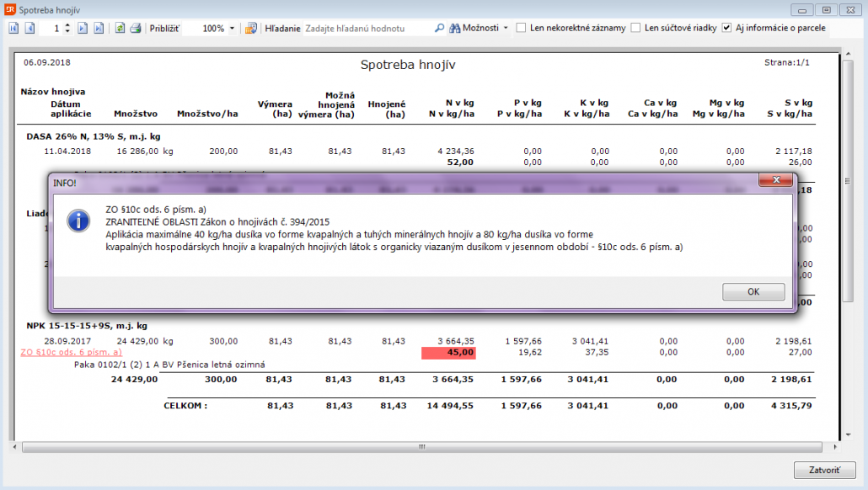Click the DASA 26% N, 13% S group heading
The width and height of the screenshot is (868, 490).
[94, 136]
